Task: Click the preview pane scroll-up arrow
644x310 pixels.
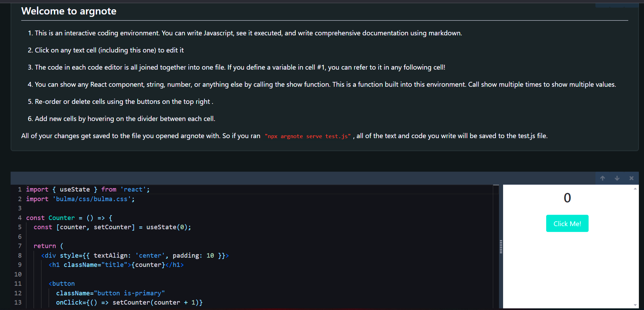Action: (x=635, y=189)
